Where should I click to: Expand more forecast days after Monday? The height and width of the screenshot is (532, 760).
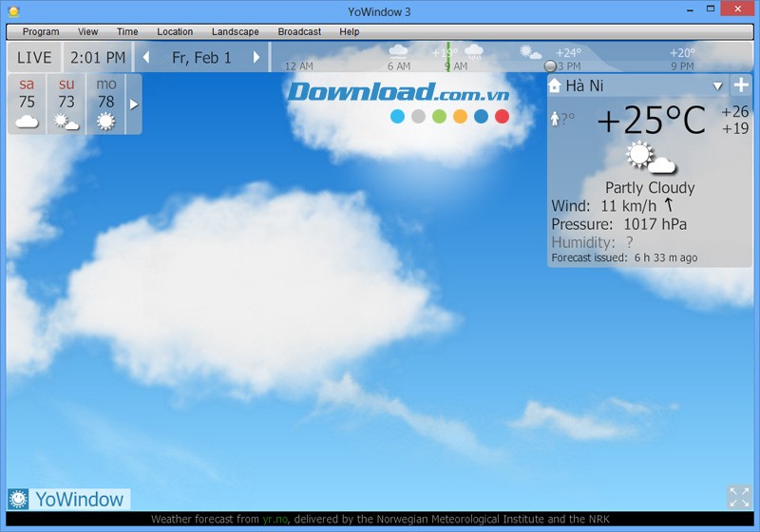point(134,104)
